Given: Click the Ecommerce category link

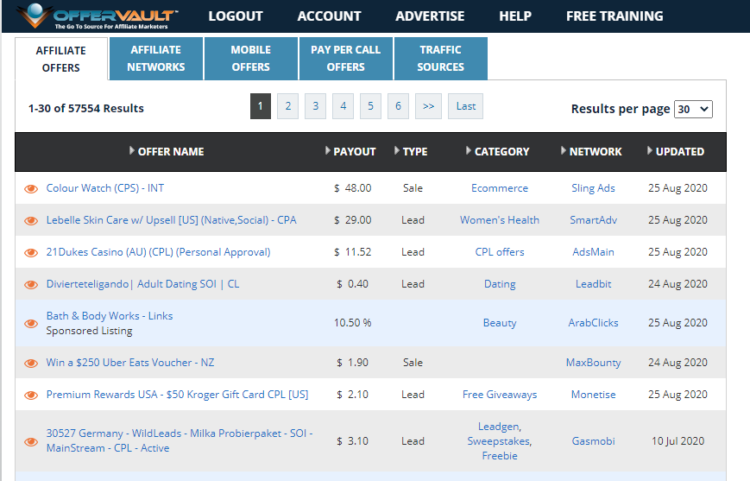Looking at the screenshot, I should (x=499, y=188).
